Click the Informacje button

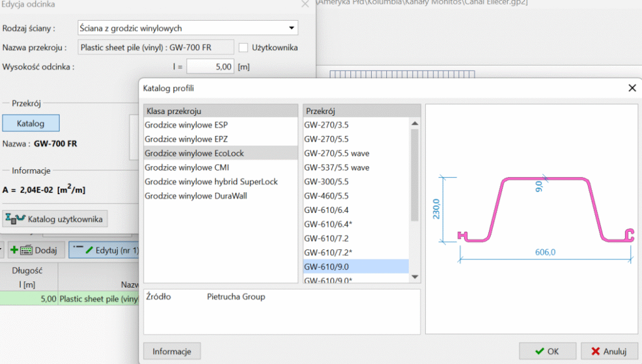tap(172, 351)
